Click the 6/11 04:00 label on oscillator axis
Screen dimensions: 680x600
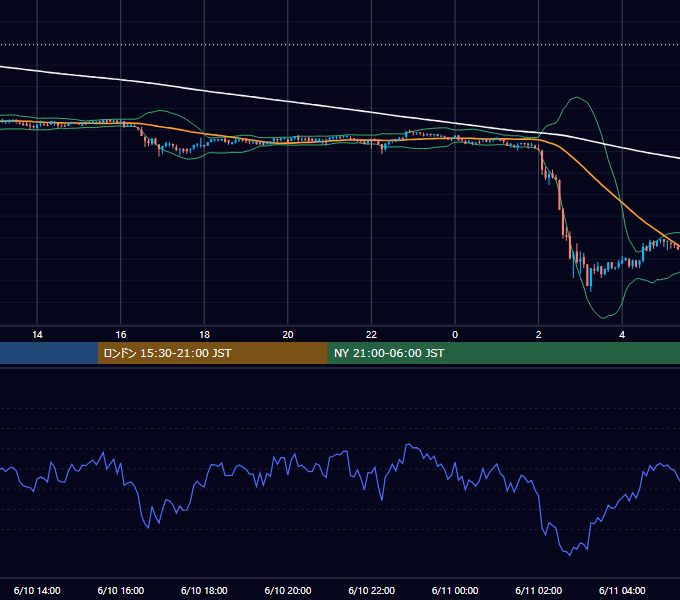tap(622, 590)
